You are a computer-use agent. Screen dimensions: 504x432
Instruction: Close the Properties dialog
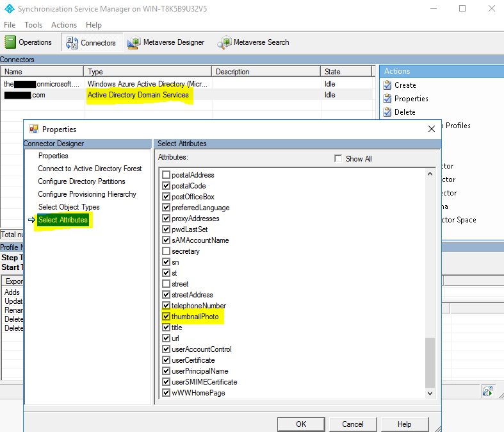click(432, 129)
